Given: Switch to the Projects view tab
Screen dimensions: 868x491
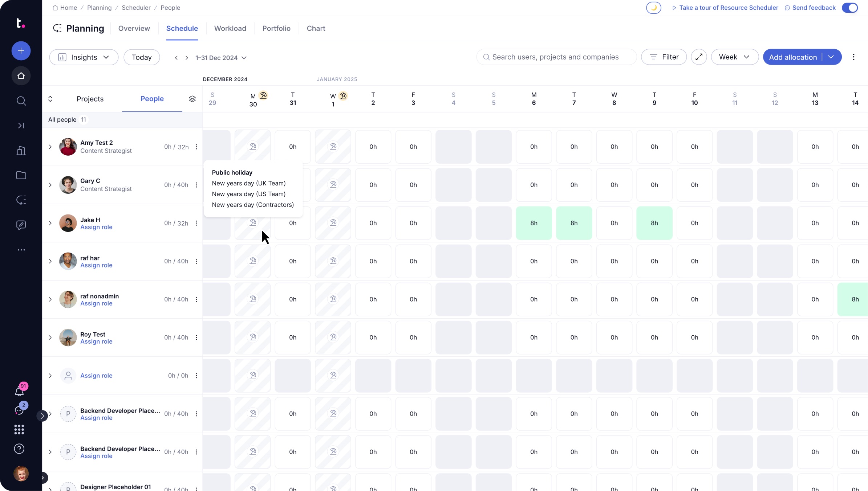Looking at the screenshot, I should [90, 99].
